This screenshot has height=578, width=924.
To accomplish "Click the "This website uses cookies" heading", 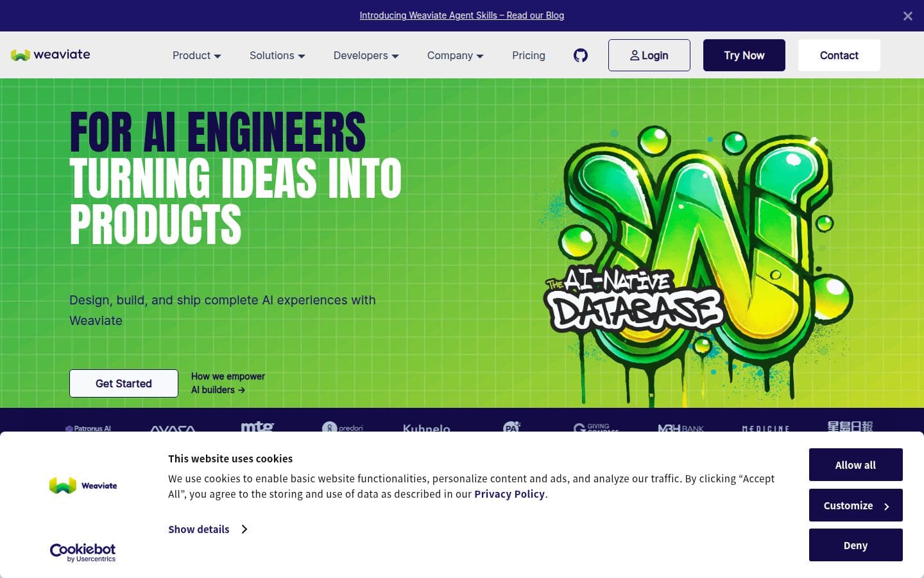I will [x=230, y=459].
